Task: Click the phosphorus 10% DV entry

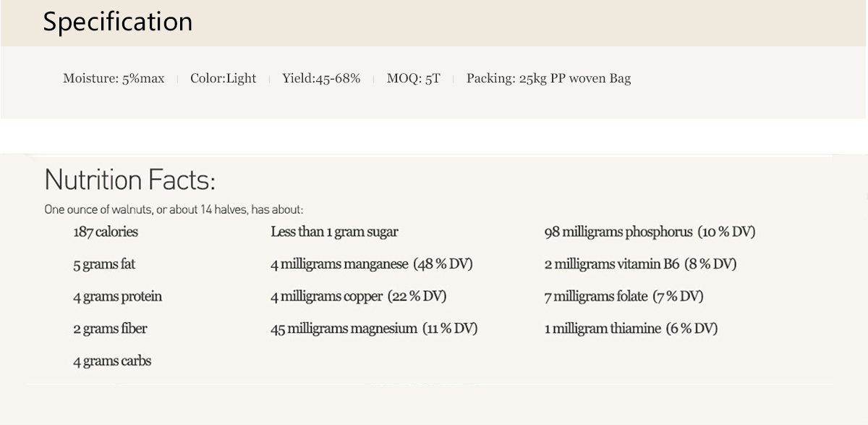Action: point(650,232)
